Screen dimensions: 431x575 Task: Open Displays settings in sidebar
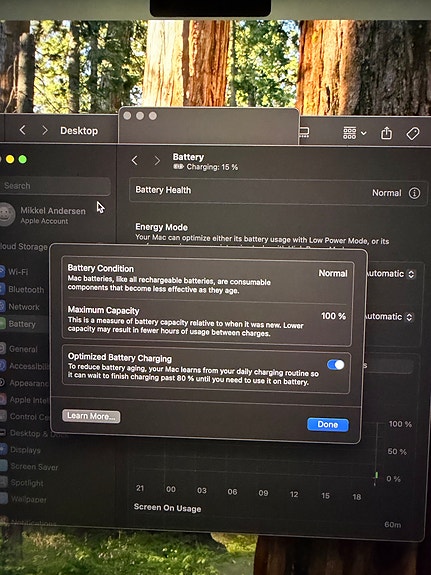21,450
